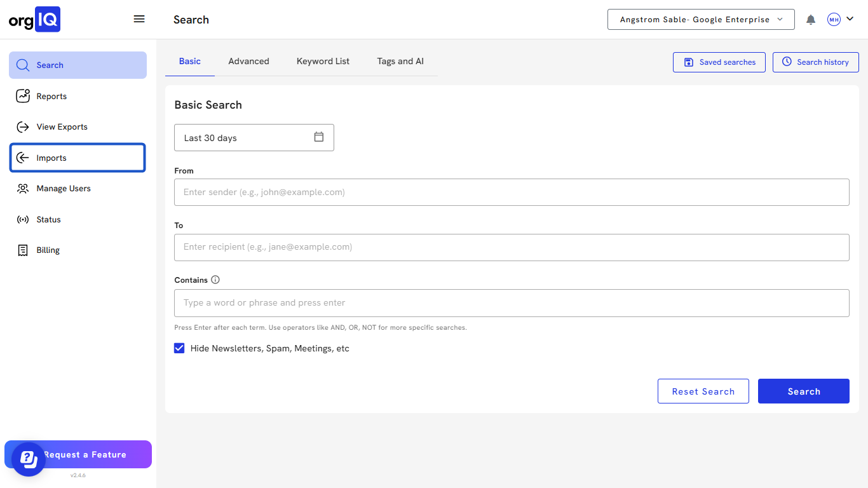This screenshot has width=868, height=488.
Task: Open the help chat widget icon
Action: (x=28, y=459)
